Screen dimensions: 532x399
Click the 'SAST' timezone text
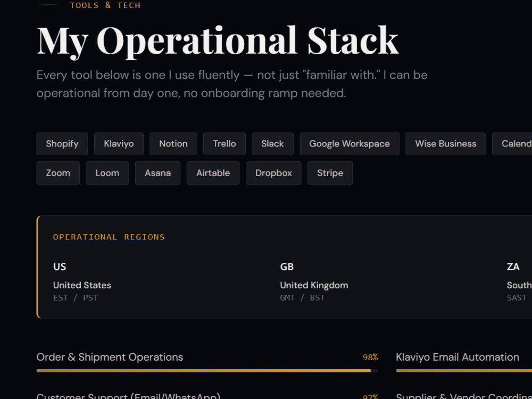[x=517, y=297]
